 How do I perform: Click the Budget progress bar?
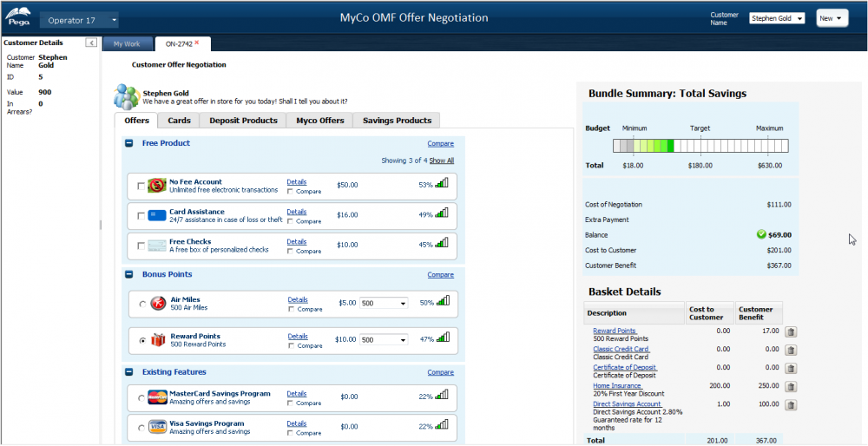click(700, 146)
